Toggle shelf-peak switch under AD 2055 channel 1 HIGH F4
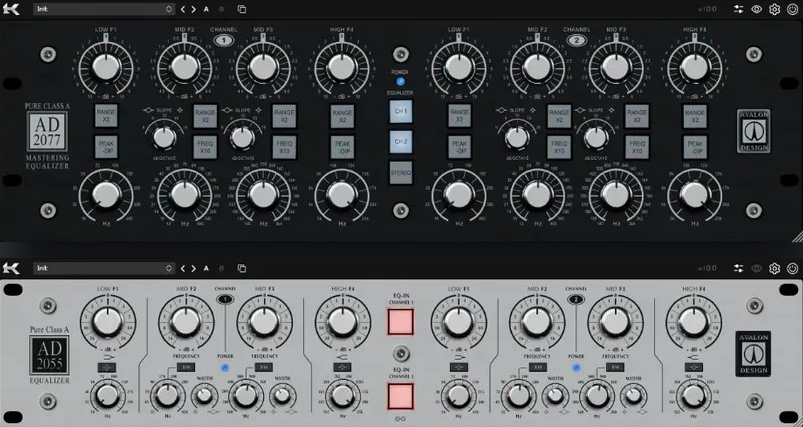The height and width of the screenshot is (427, 803). click(342, 367)
